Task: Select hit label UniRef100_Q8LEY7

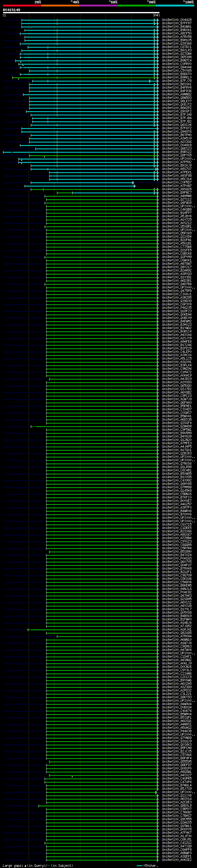Action: pos(177,101)
